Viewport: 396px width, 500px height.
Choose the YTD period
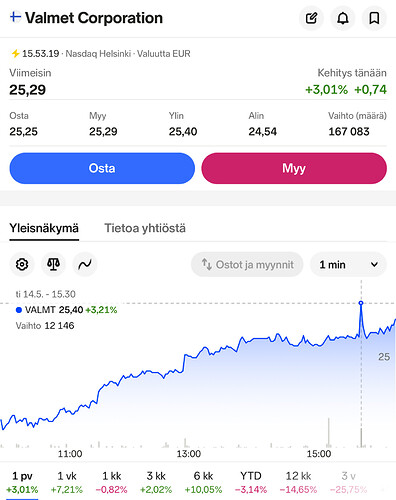(x=251, y=482)
